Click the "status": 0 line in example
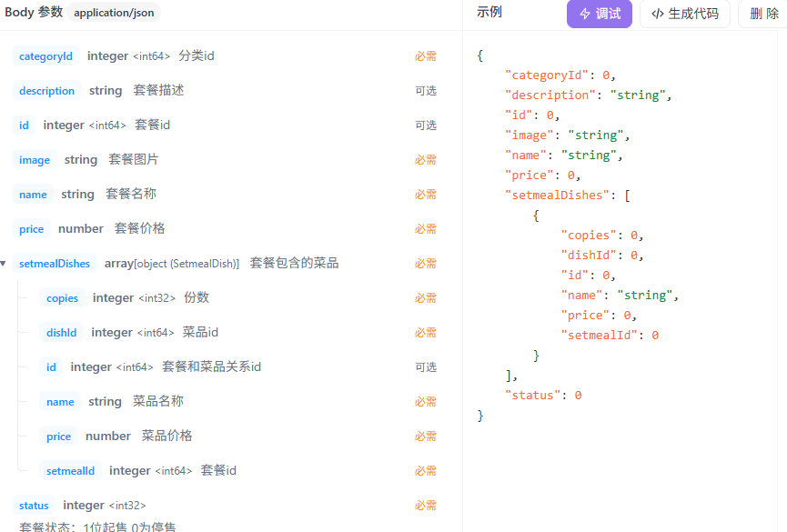This screenshot has width=787, height=532. (543, 396)
